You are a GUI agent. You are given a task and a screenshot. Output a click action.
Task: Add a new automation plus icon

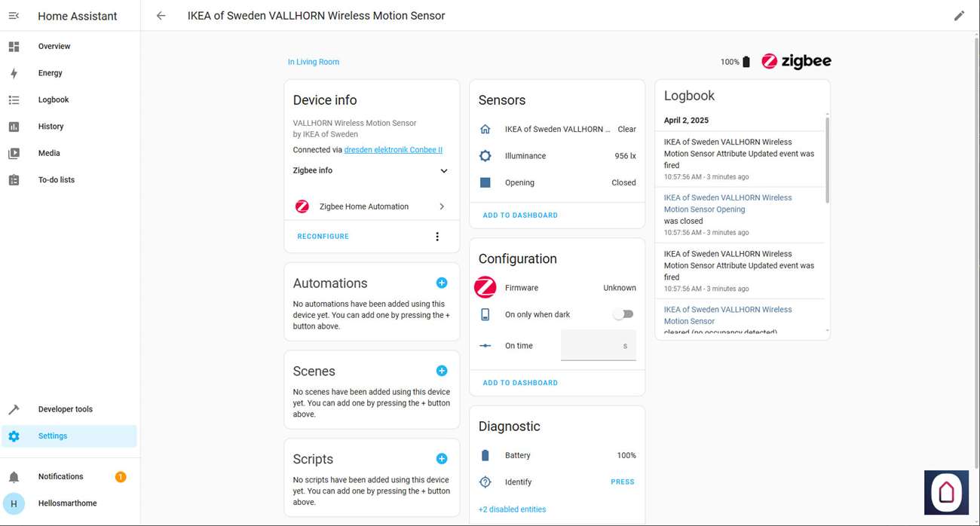(442, 283)
